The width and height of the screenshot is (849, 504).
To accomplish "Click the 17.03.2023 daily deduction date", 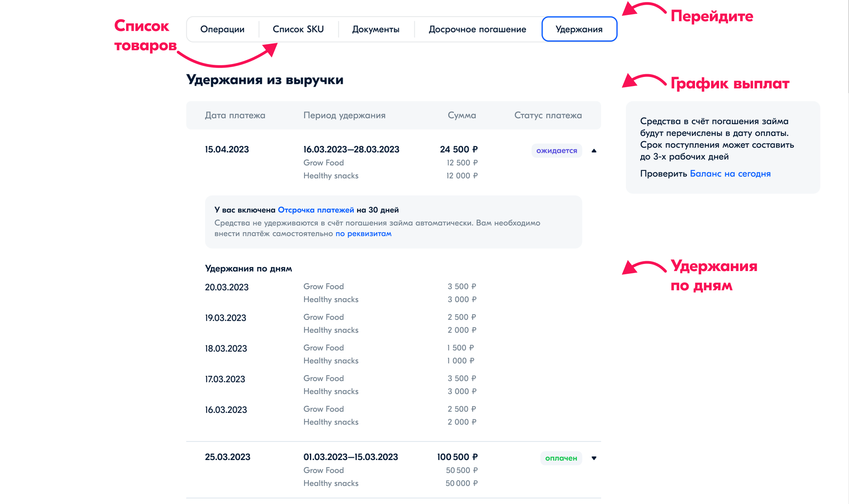I will click(225, 379).
